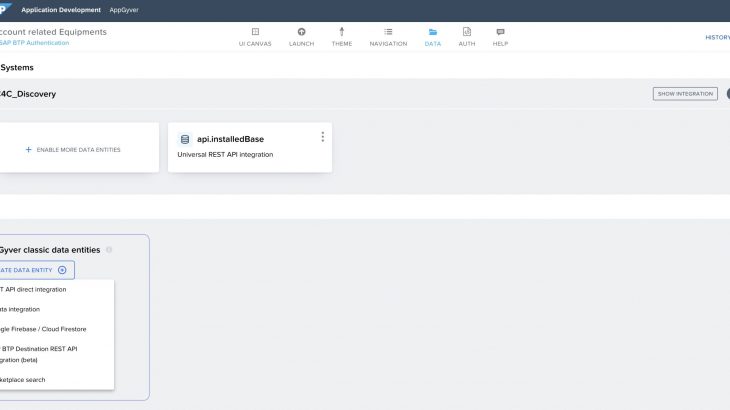The image size is (730, 410).
Task: Open the api.installedBase entity card
Action: click(250, 148)
